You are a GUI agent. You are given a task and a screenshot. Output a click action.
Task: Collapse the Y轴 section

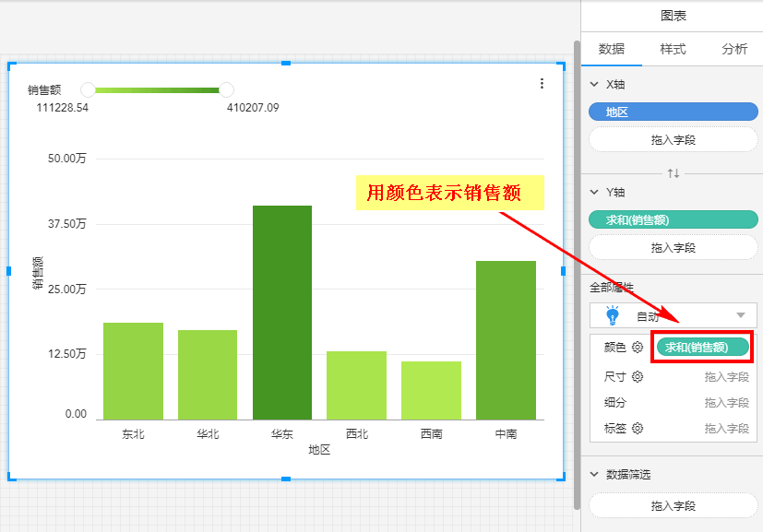click(x=593, y=192)
